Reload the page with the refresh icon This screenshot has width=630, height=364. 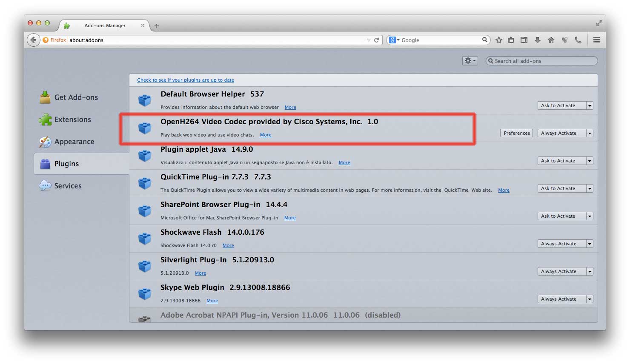click(376, 40)
